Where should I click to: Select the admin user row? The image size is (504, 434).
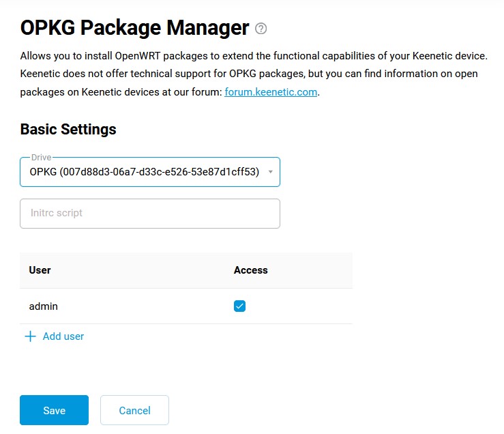point(186,306)
